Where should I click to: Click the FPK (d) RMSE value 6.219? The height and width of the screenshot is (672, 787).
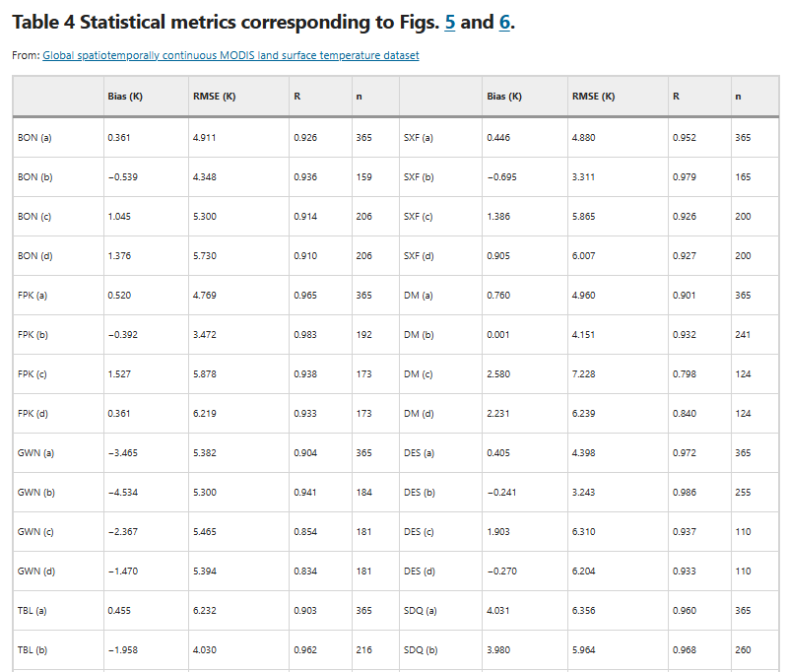click(205, 414)
